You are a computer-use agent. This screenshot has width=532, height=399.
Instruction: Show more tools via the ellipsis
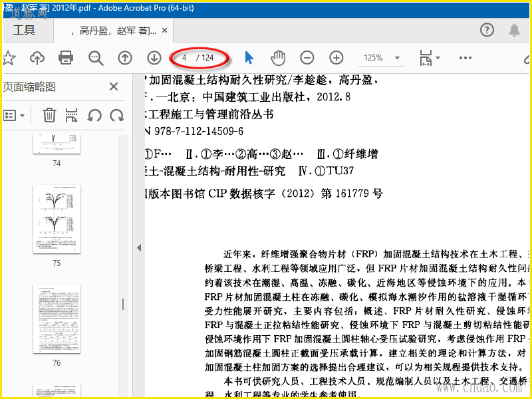465,58
